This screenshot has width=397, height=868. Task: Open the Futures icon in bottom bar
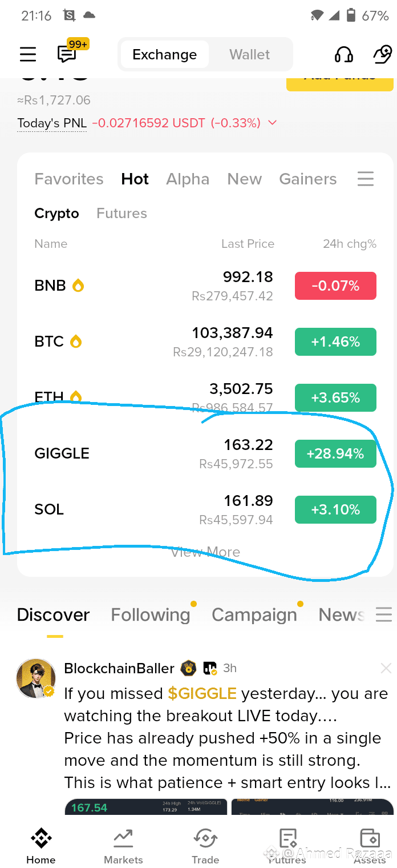tap(287, 838)
